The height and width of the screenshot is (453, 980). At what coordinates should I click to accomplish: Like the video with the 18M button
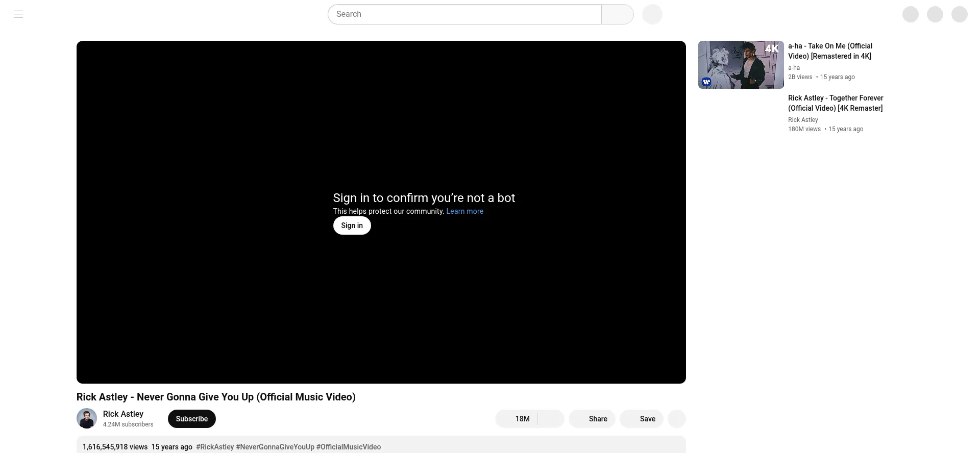(517, 419)
